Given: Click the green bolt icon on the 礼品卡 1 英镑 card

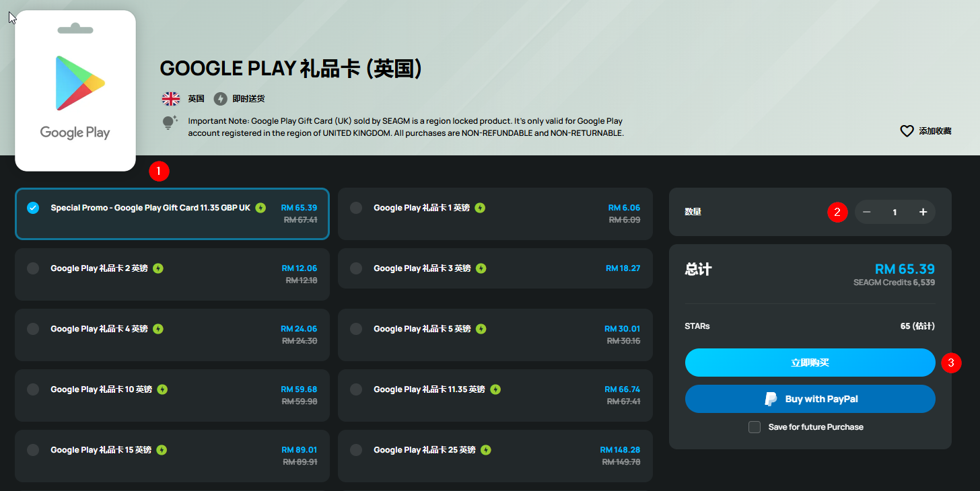Looking at the screenshot, I should [x=480, y=208].
